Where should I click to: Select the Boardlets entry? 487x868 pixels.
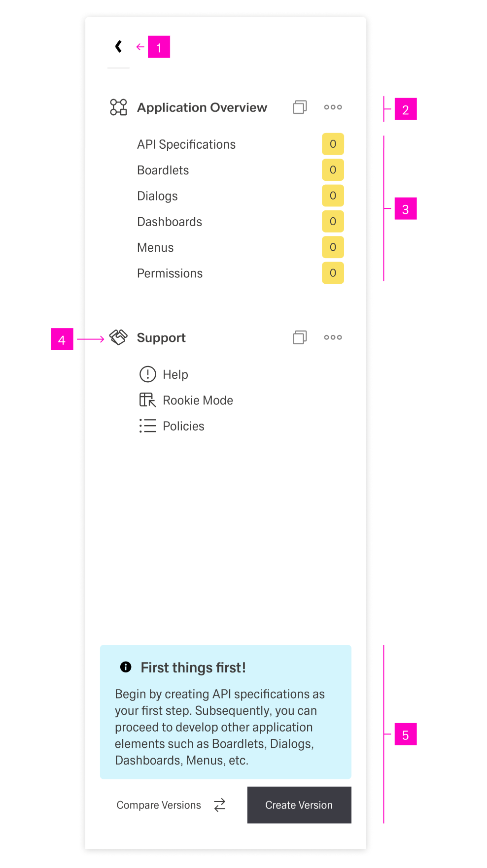click(163, 170)
